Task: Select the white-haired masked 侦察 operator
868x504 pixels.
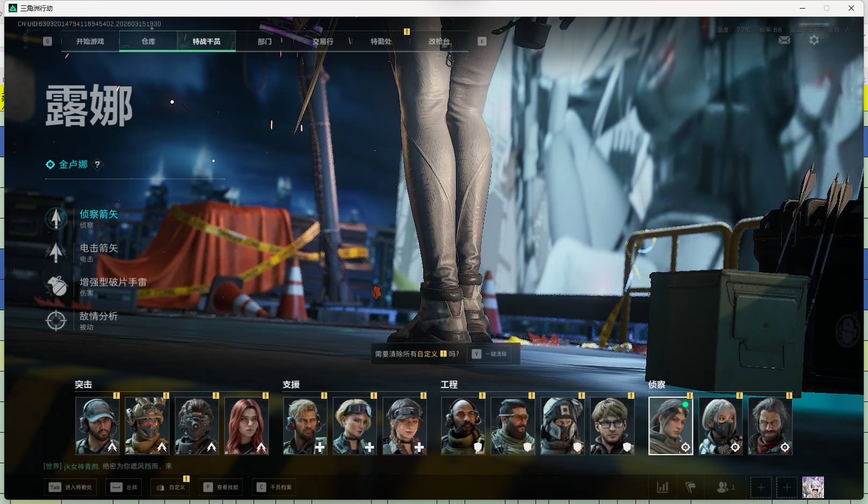Action: pos(720,426)
